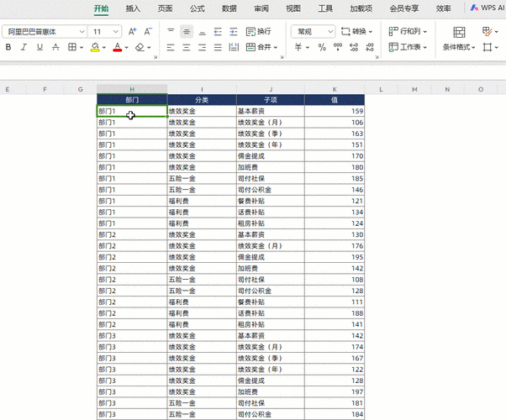Image resolution: width=506 pixels, height=420 pixels.
Task: Justify text across the cell
Action: 218,47
